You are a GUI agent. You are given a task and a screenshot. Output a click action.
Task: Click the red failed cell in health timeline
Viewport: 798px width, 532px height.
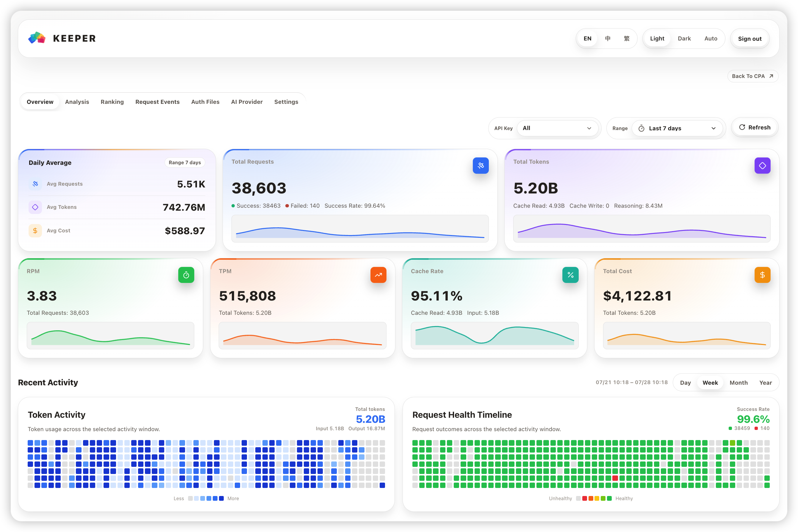pyautogui.click(x=615, y=478)
